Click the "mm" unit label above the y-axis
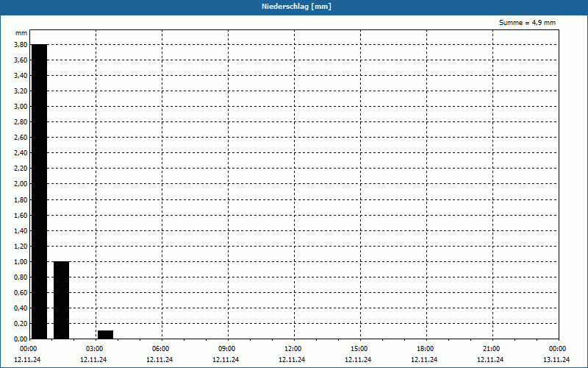The image size is (588, 368). click(x=21, y=33)
